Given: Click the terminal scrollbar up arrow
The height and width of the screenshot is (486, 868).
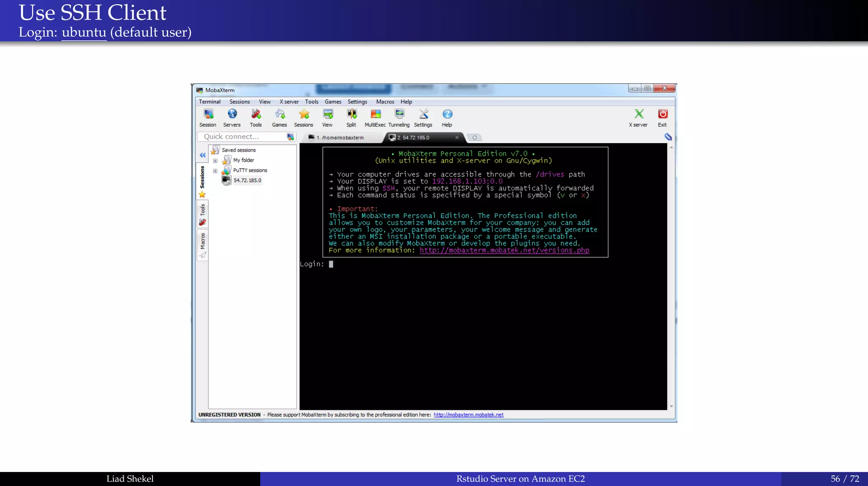Looking at the screenshot, I should (x=671, y=147).
